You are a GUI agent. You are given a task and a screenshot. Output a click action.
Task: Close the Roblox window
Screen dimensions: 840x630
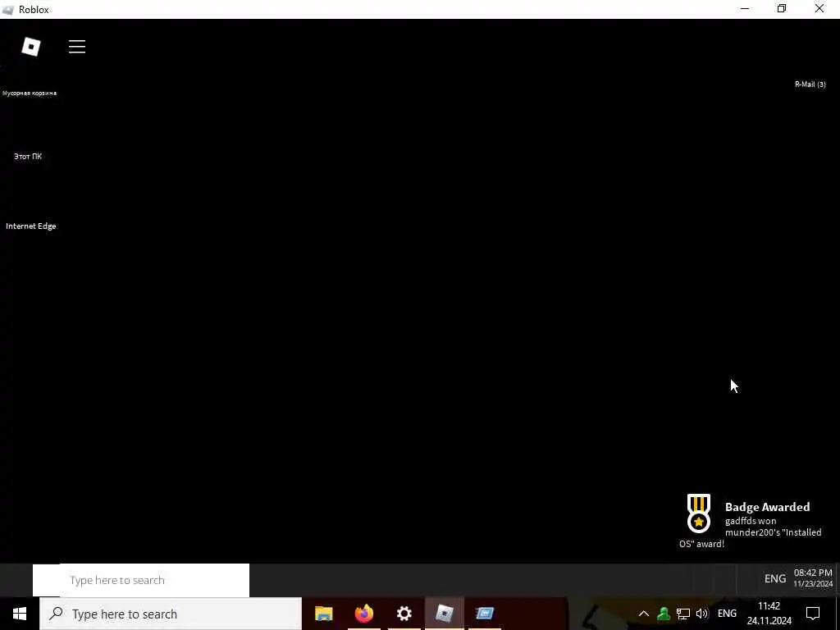pyautogui.click(x=819, y=9)
